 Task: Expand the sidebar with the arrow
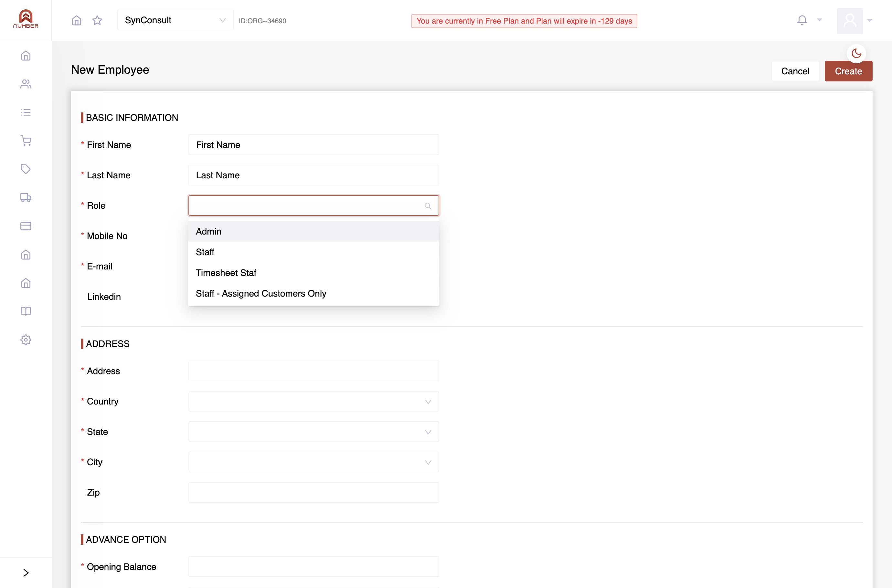[x=26, y=572]
